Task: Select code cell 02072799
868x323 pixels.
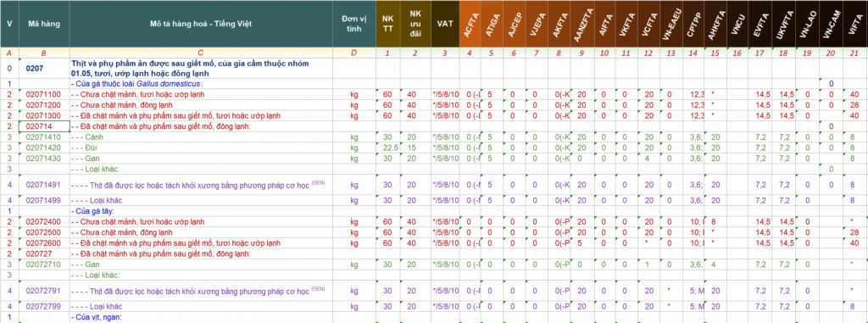Action: pyautogui.click(x=44, y=306)
